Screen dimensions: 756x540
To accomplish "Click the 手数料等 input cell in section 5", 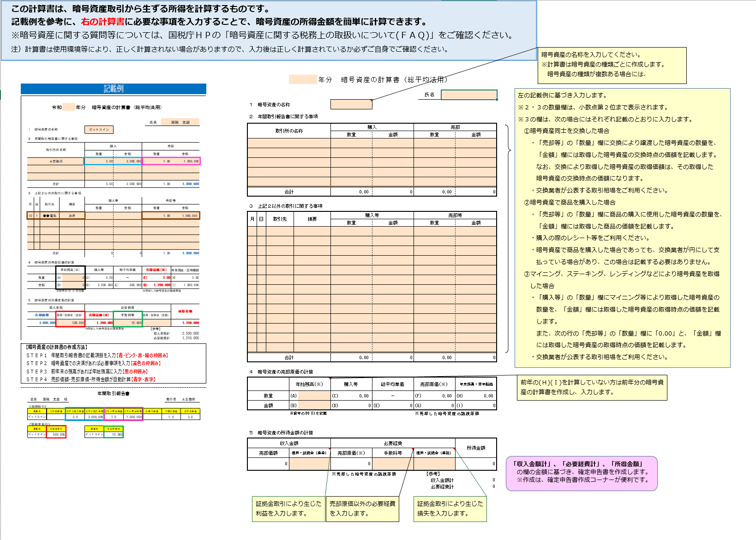I will 393,463.
